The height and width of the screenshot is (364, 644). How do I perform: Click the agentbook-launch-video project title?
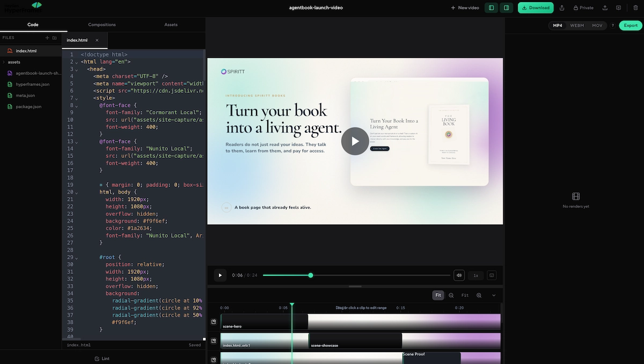point(316,8)
